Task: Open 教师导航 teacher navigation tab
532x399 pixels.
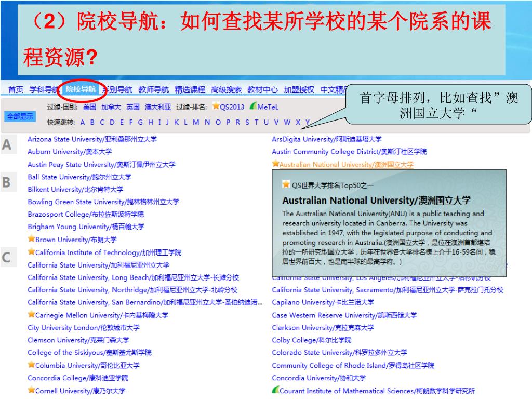Action: tap(153, 89)
